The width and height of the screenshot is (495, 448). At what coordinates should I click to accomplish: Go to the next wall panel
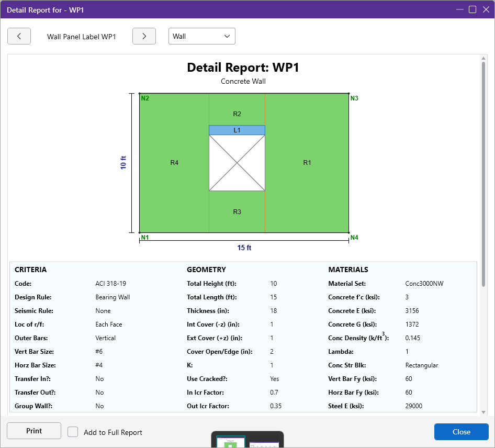tap(144, 36)
